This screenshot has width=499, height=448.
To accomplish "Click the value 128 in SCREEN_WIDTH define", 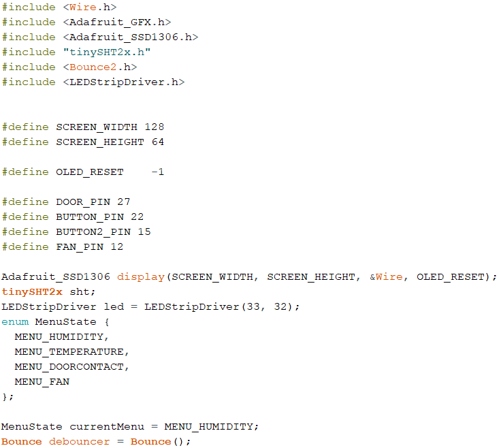I will 154,127.
